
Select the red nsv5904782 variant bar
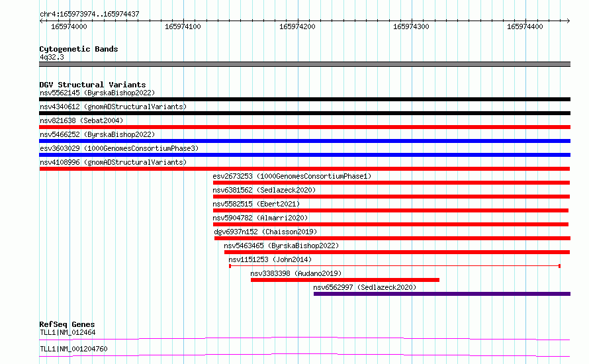390,224
